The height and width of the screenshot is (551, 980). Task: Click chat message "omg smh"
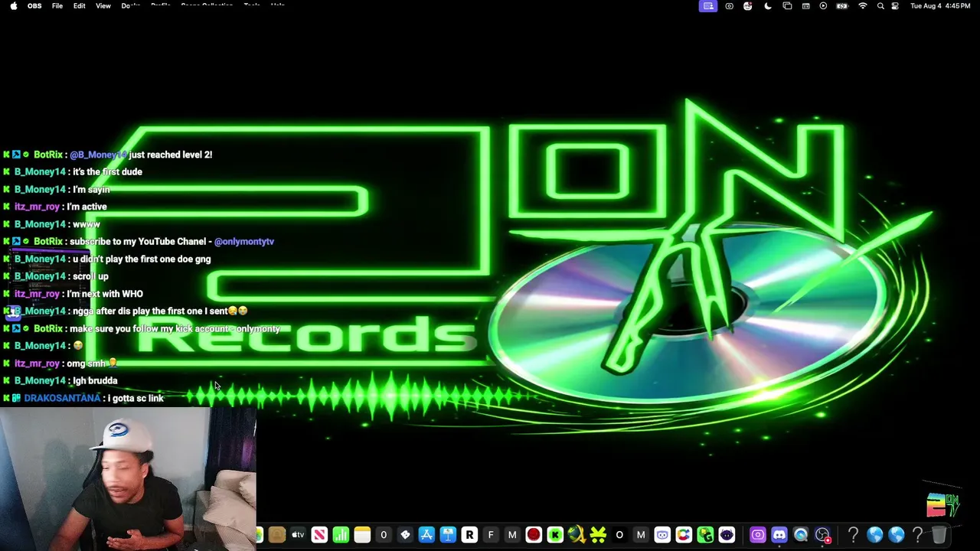pyautogui.click(x=92, y=364)
